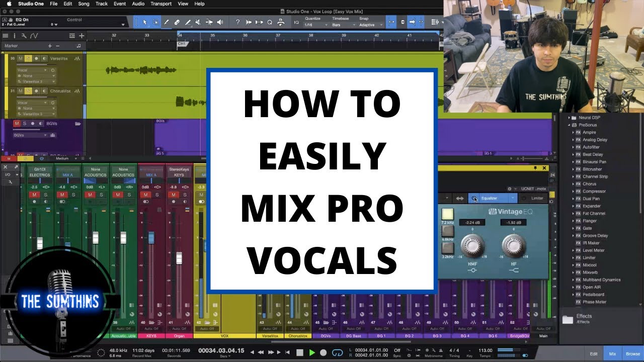
Task: Collapse the PreSonus folder in browser
Action: 569,125
